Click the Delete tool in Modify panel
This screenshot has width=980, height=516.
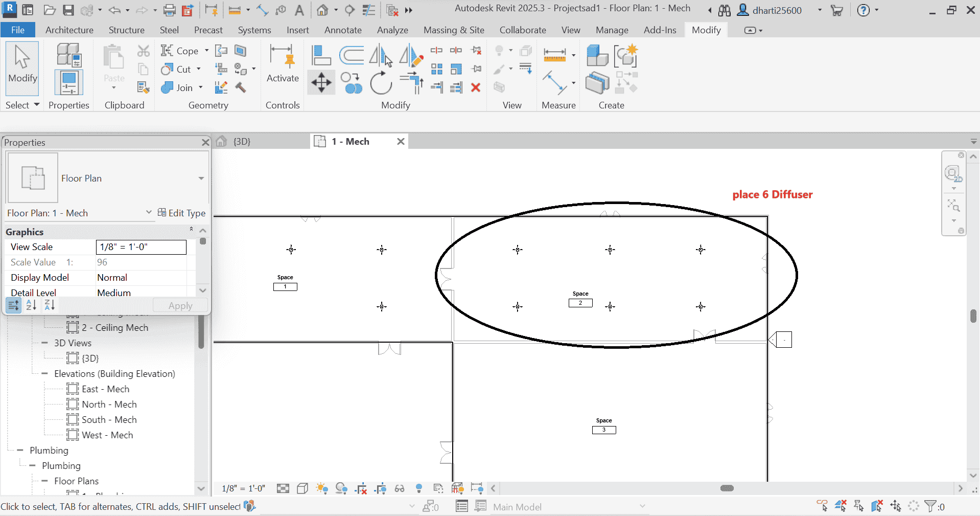[475, 87]
